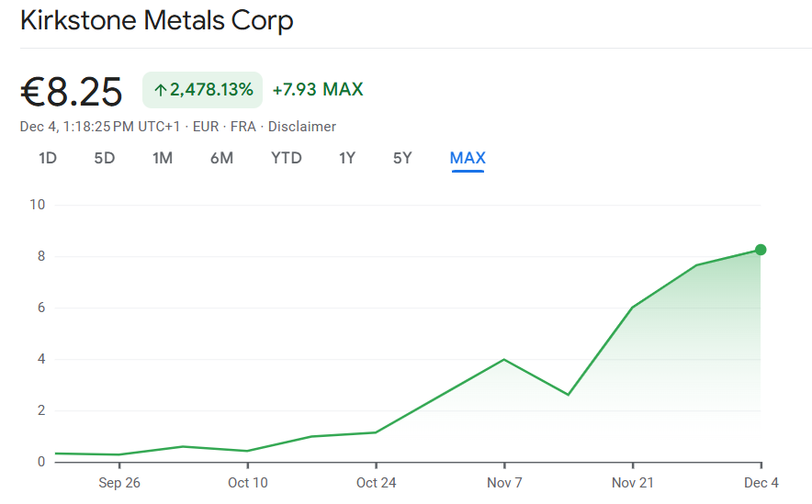Viewport: 812px width, 504px height.
Task: Click the +7.93 MAX change text
Action: click(x=318, y=89)
